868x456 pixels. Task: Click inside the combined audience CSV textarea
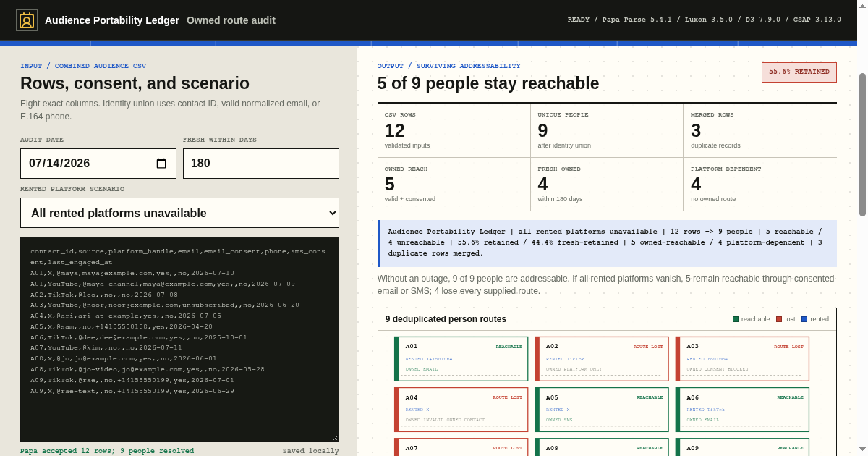[x=179, y=339]
